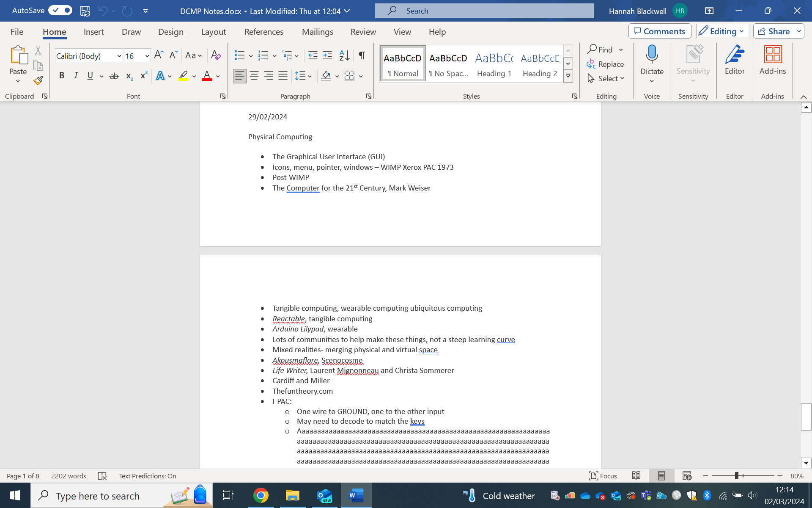
Task: Expand the Paste options arrow
Action: (x=18, y=81)
